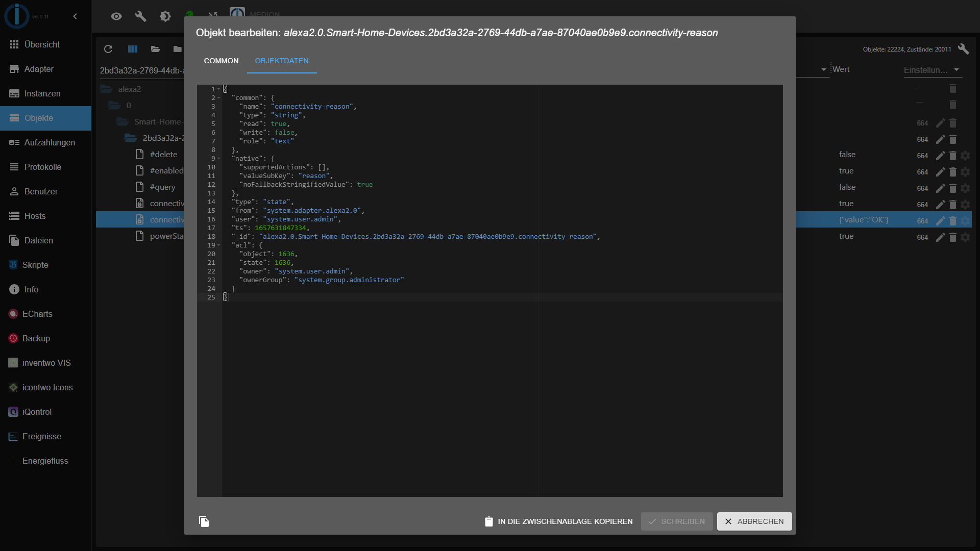Open inventwo VIS in the sidebar

[x=45, y=363]
